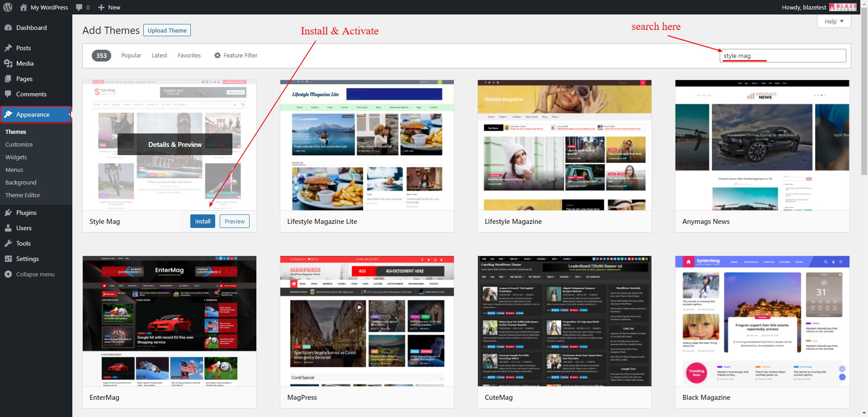
Task: Click the Tools wrench icon
Action: click(x=8, y=243)
